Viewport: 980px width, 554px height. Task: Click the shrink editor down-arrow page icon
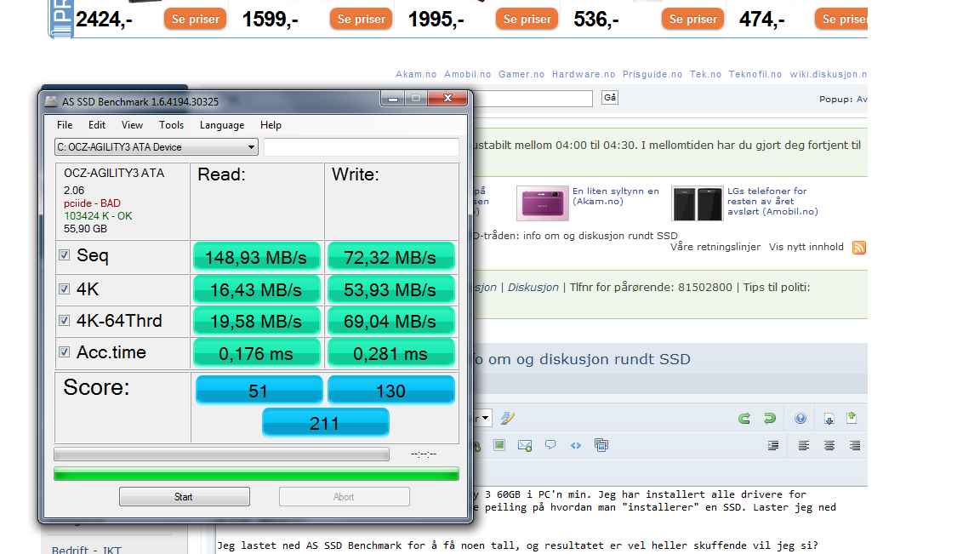point(829,419)
